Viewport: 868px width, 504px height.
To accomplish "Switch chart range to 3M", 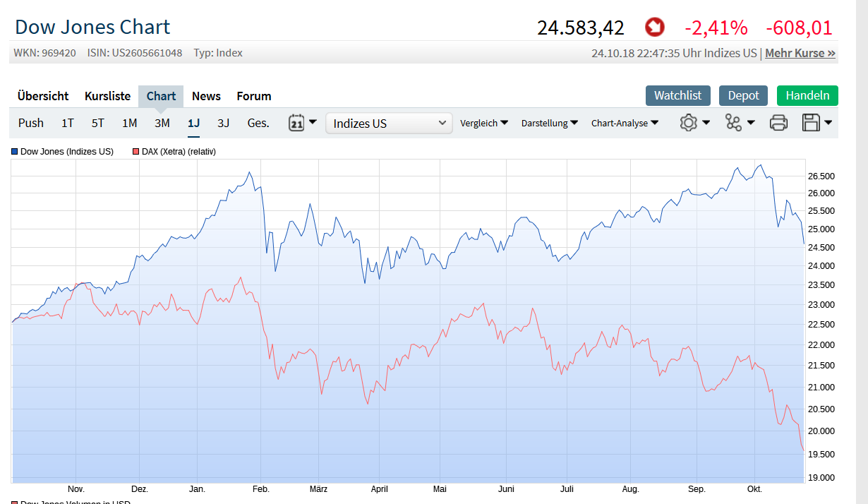I will (162, 123).
